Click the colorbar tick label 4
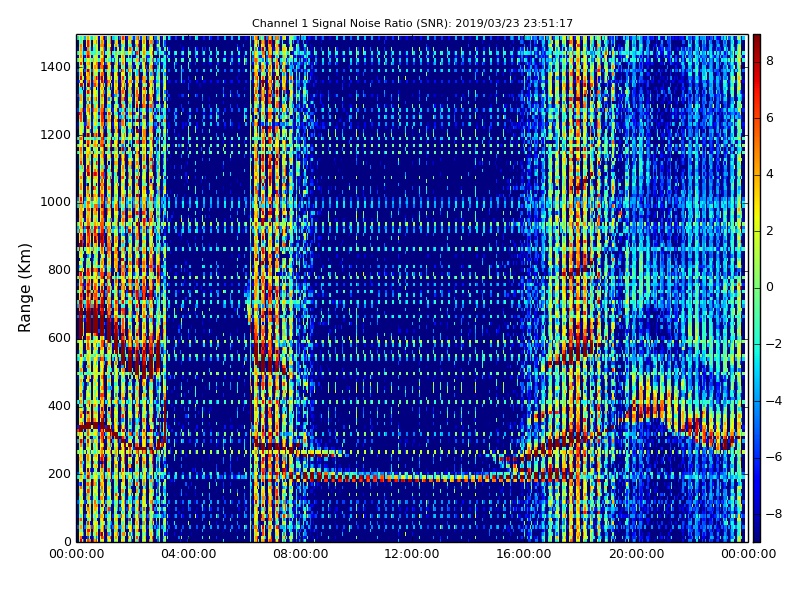The width and height of the screenshot is (800, 600). (770, 174)
